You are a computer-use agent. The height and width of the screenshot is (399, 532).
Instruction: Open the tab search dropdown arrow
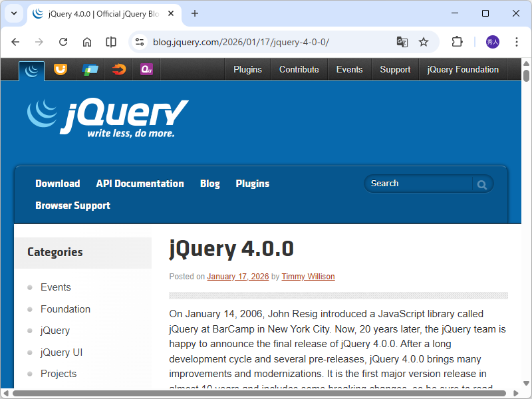14,13
